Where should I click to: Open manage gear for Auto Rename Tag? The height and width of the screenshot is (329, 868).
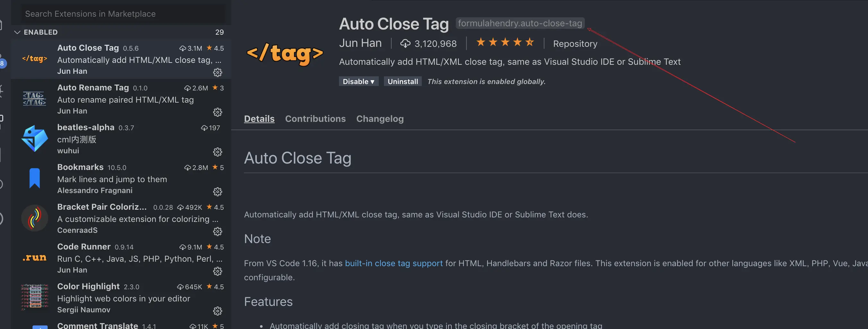[x=218, y=112]
